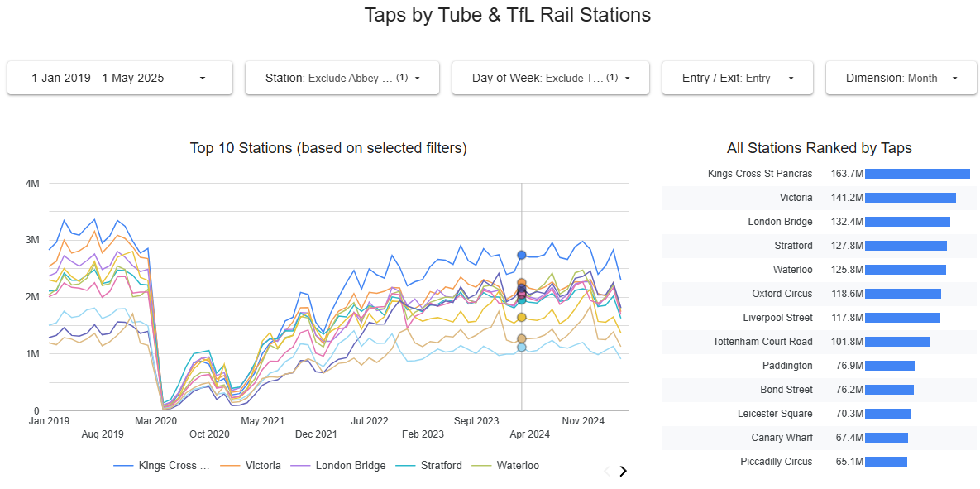Open the Station filter dropdown
980x489 pixels.
click(x=342, y=78)
